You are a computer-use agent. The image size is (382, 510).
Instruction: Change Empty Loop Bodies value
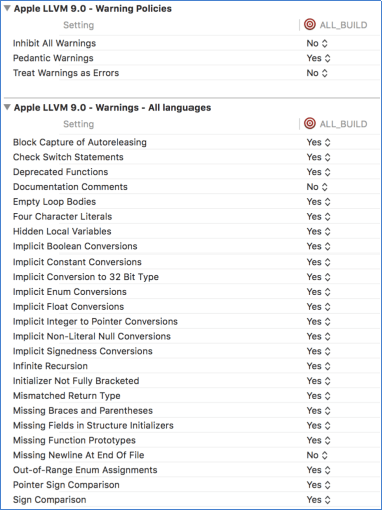318,202
